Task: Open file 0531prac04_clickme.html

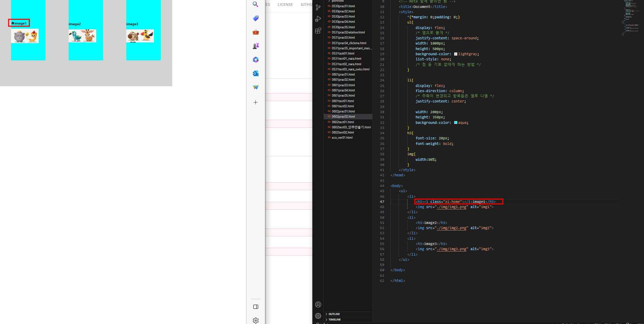Action: [x=349, y=43]
